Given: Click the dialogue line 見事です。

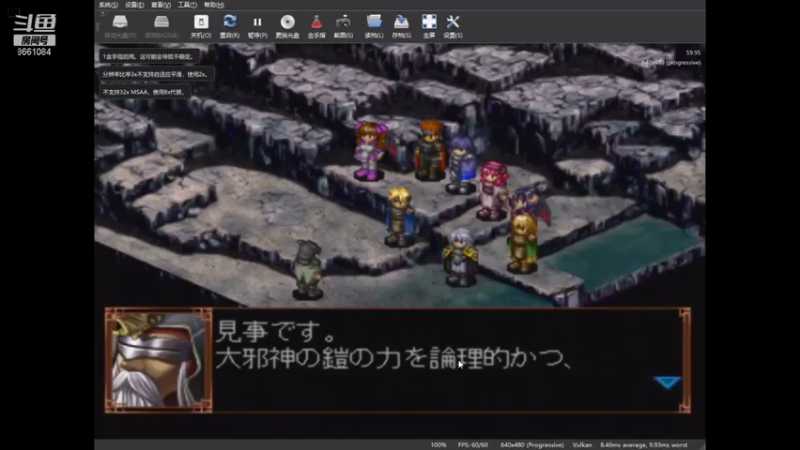Looking at the screenshot, I should (x=276, y=332).
